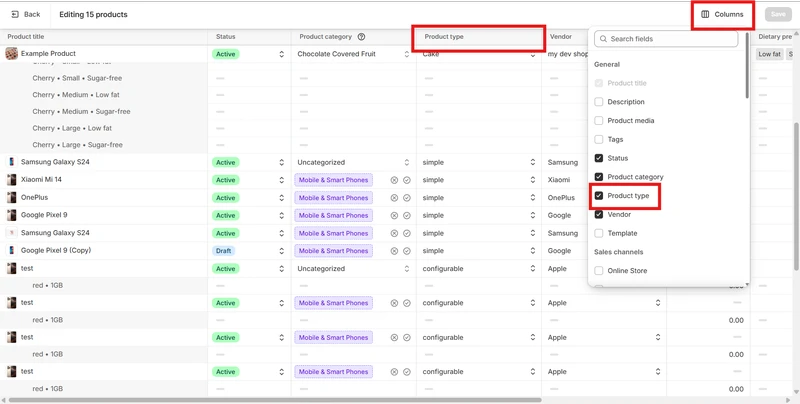Go back using the Back button
Image resolution: width=800 pixels, height=404 pixels.
[26, 14]
